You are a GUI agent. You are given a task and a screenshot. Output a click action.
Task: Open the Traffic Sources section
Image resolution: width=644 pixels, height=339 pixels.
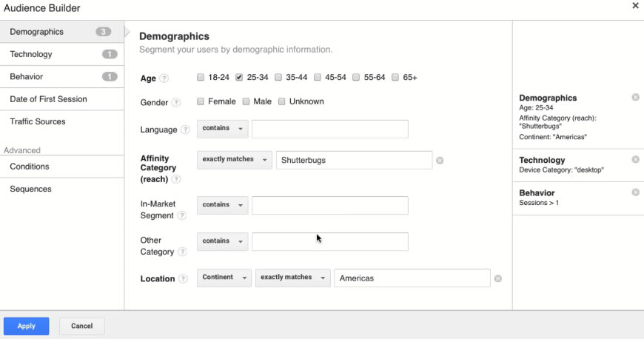click(38, 121)
